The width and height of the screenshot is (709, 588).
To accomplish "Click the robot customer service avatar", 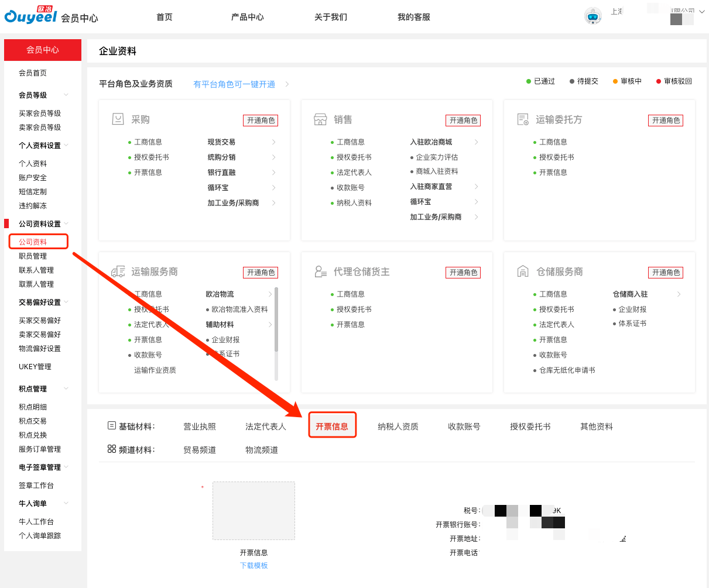I will pos(593,16).
